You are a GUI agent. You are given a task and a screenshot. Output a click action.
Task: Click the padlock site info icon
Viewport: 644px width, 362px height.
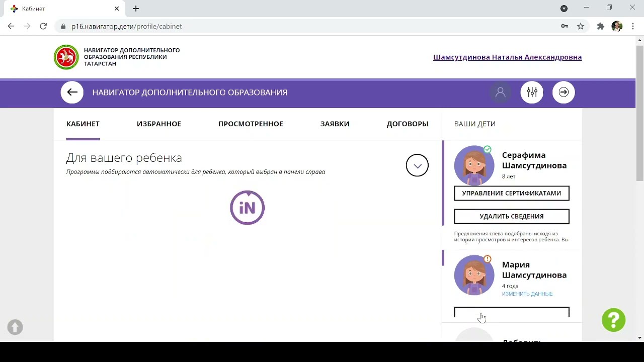63,26
